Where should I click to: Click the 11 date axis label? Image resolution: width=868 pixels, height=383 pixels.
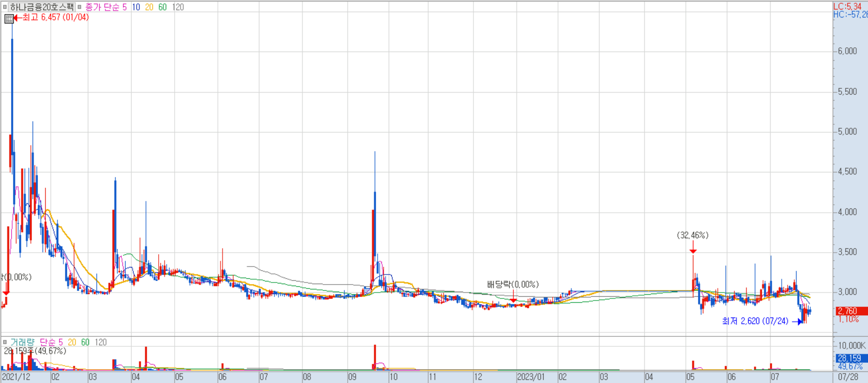(x=432, y=377)
